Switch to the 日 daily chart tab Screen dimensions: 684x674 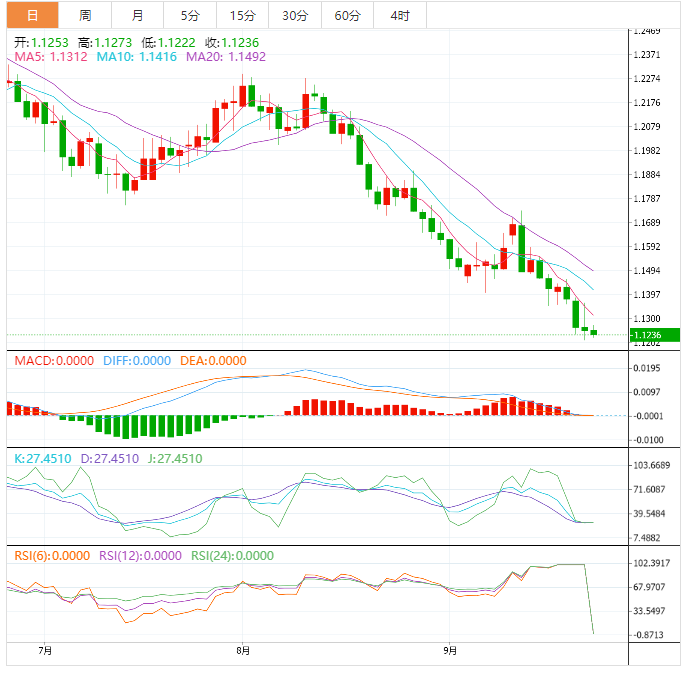[33, 15]
